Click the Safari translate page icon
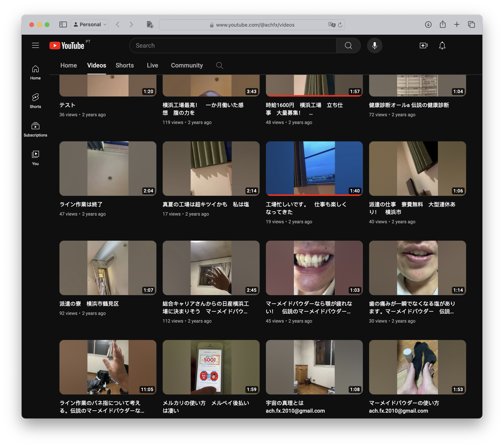The width and height of the screenshot is (504, 447). (332, 25)
